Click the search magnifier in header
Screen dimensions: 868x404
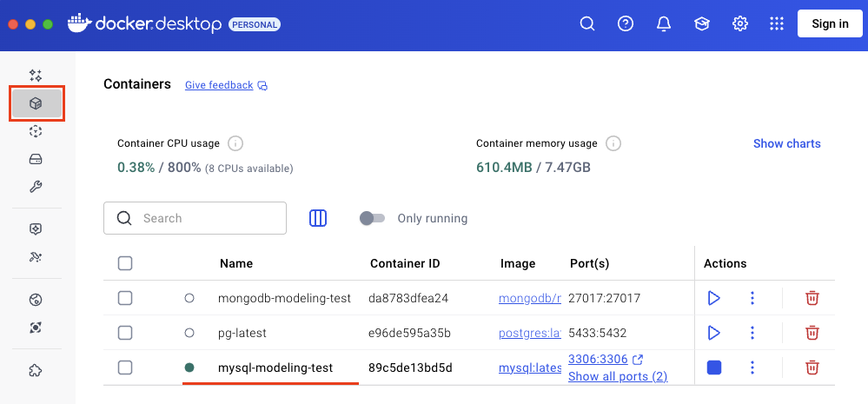click(x=586, y=23)
